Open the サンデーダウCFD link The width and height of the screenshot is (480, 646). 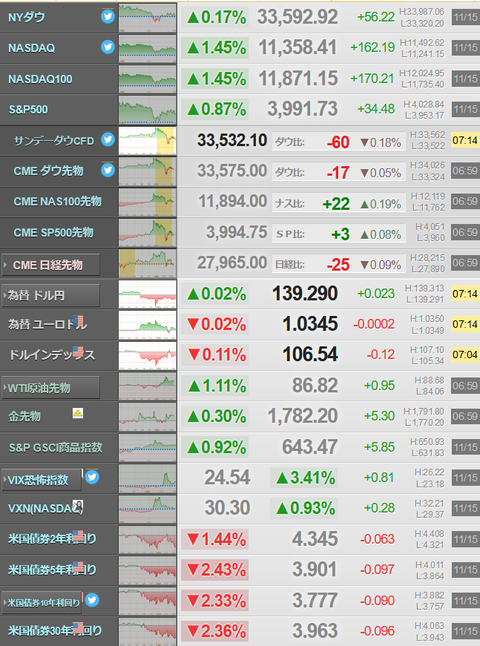[54, 140]
